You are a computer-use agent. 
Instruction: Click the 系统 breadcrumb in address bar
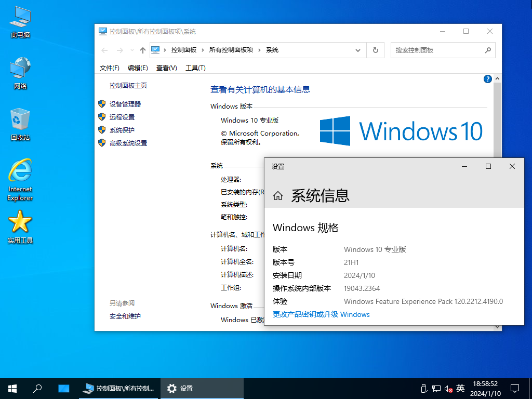[x=272, y=50]
